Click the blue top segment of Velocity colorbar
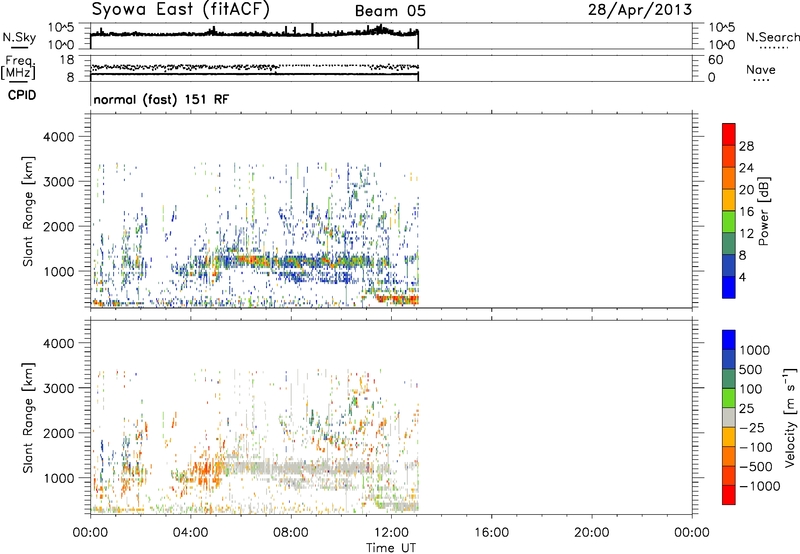800x554 pixels. [x=729, y=340]
